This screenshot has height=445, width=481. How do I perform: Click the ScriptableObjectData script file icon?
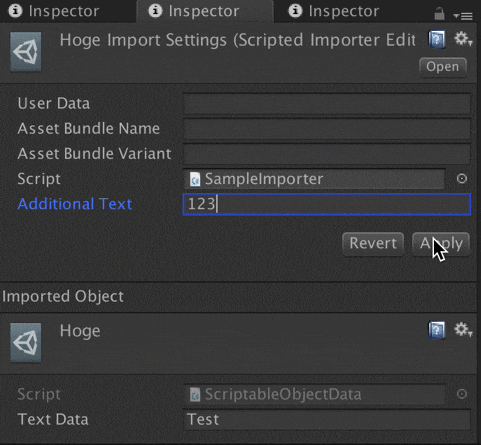195,395
